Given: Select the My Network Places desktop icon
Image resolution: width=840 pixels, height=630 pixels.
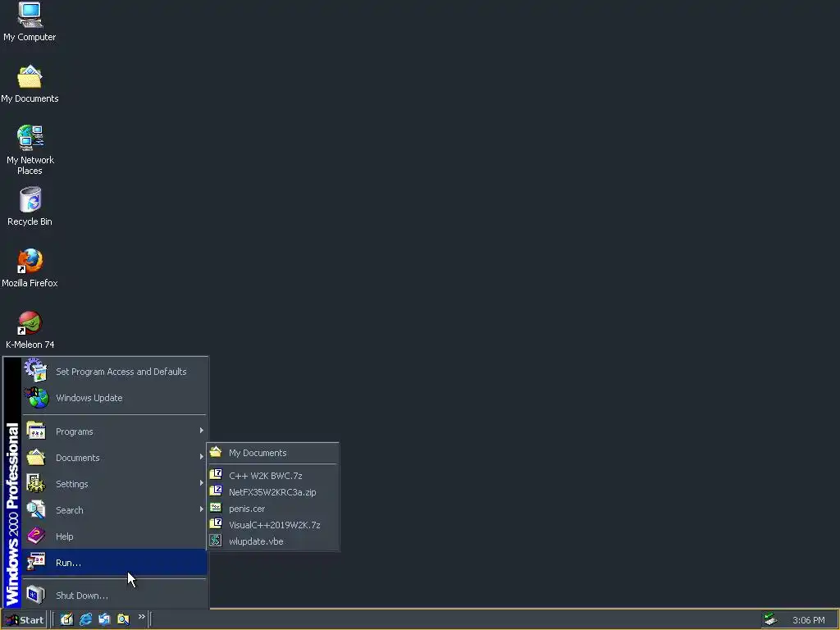Looking at the screenshot, I should [30, 150].
